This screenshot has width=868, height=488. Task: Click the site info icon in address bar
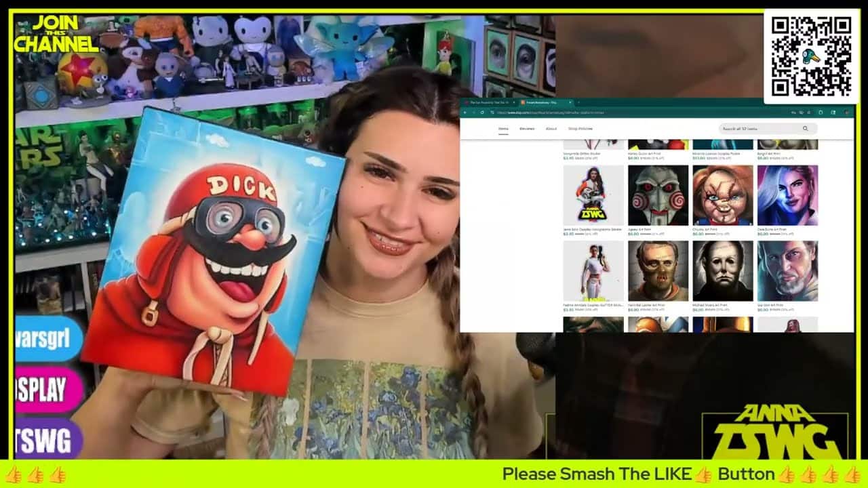pos(492,113)
